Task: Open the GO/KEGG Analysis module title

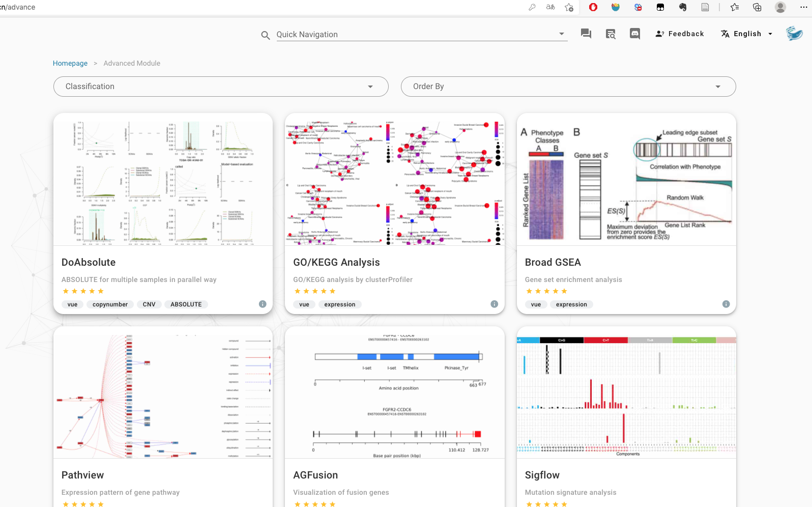Action: coord(336,262)
